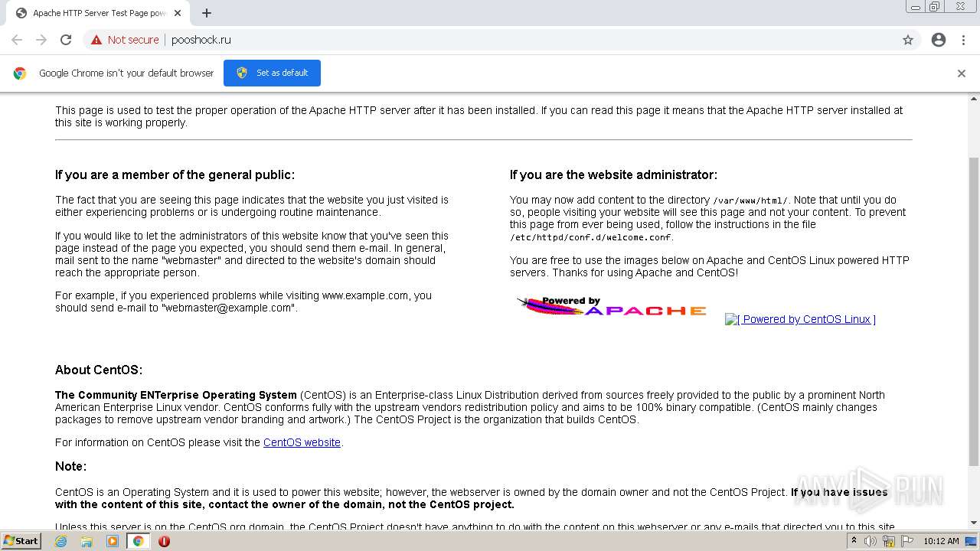The width and height of the screenshot is (980, 551).
Task: Click the Show desktop button
Action: pyautogui.click(x=972, y=541)
